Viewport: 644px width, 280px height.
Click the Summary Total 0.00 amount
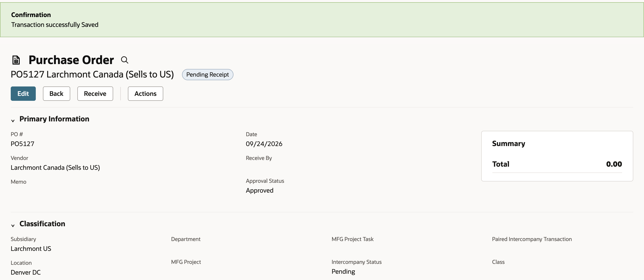coord(614,164)
